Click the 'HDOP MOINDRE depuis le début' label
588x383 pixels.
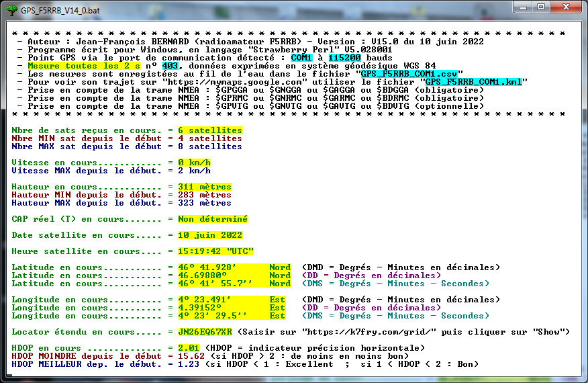87,356
